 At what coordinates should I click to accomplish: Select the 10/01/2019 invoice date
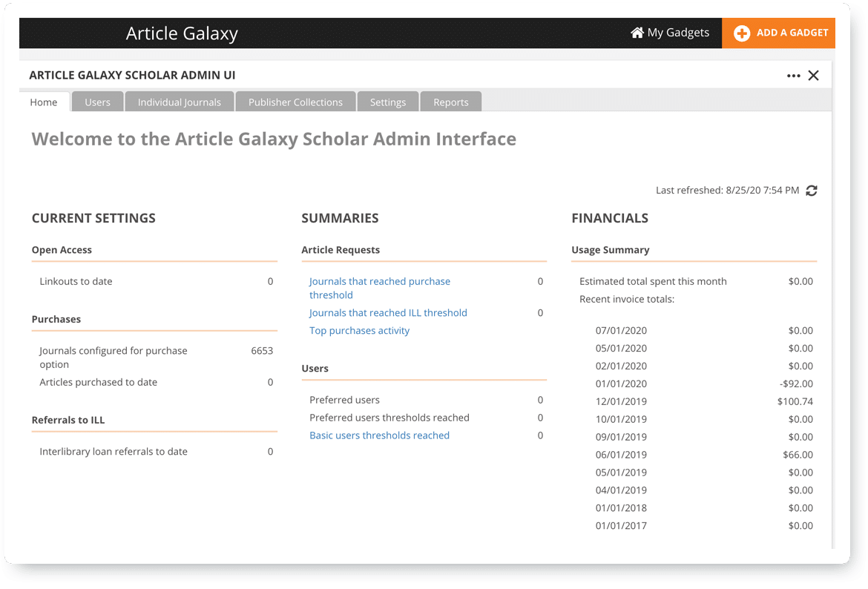[x=621, y=419]
